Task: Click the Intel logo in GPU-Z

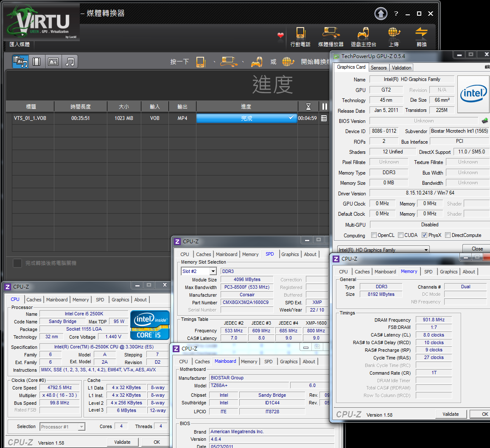Action: pos(473,94)
